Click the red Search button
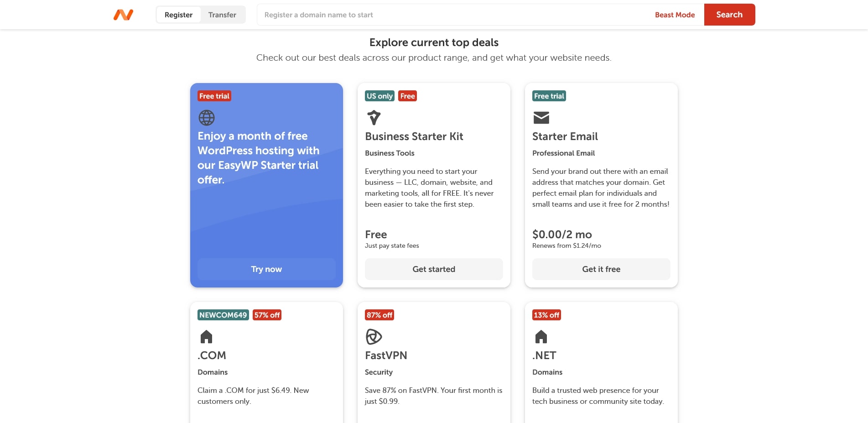This screenshot has height=423, width=868. [729, 14]
